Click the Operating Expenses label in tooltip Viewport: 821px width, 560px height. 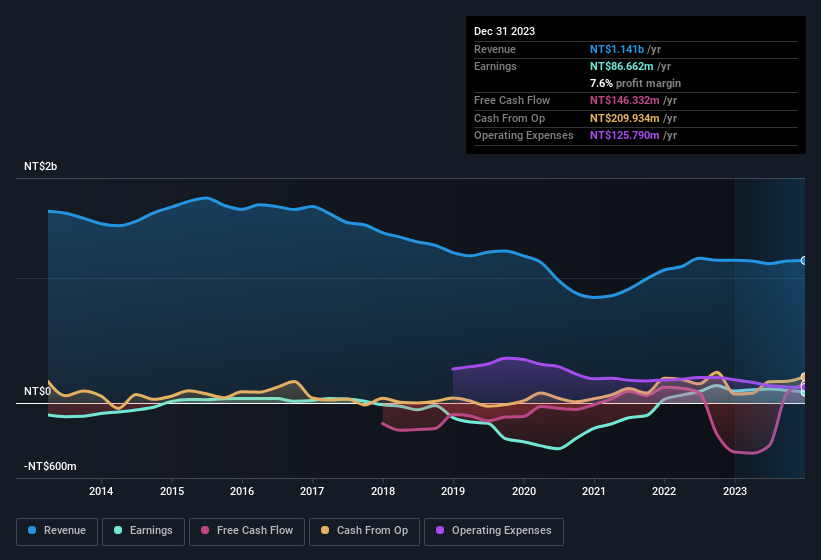[x=524, y=136]
